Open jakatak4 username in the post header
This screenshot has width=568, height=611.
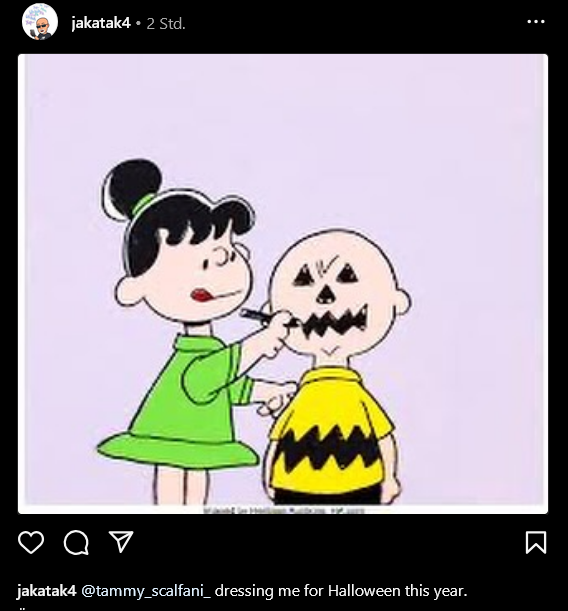point(101,23)
